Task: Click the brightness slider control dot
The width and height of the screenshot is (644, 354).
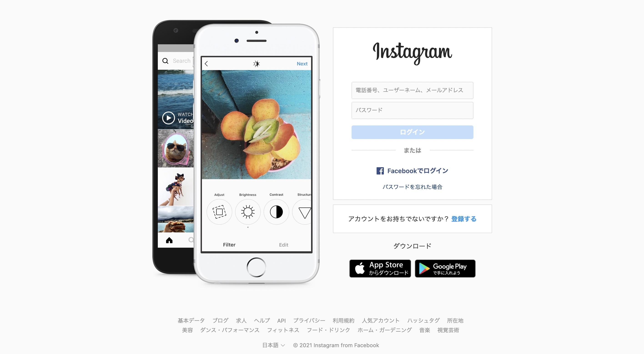Action: 248,227
